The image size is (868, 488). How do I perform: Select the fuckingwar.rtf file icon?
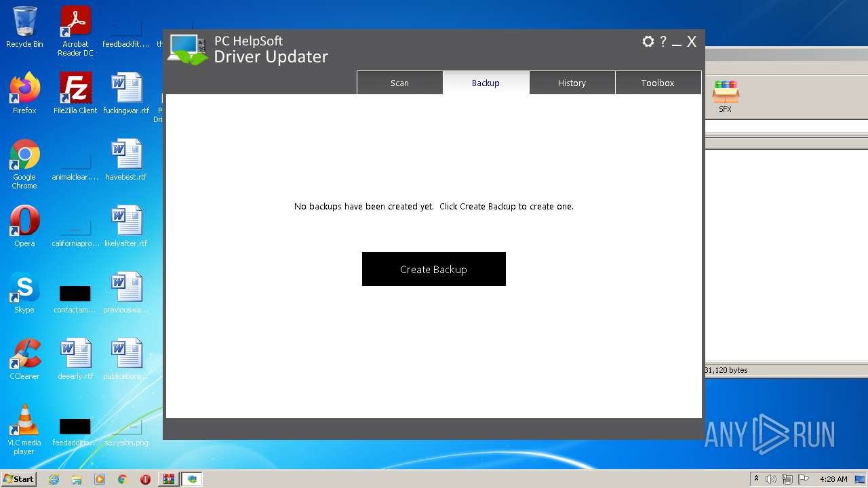126,94
